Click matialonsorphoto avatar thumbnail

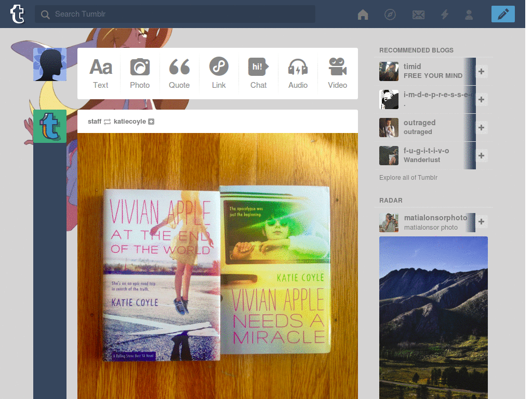[x=389, y=222]
